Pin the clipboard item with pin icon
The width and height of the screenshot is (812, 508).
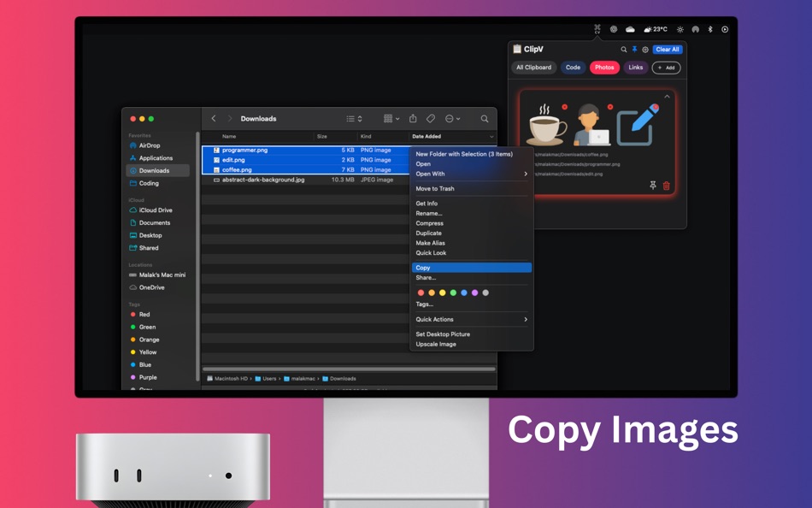pos(652,185)
